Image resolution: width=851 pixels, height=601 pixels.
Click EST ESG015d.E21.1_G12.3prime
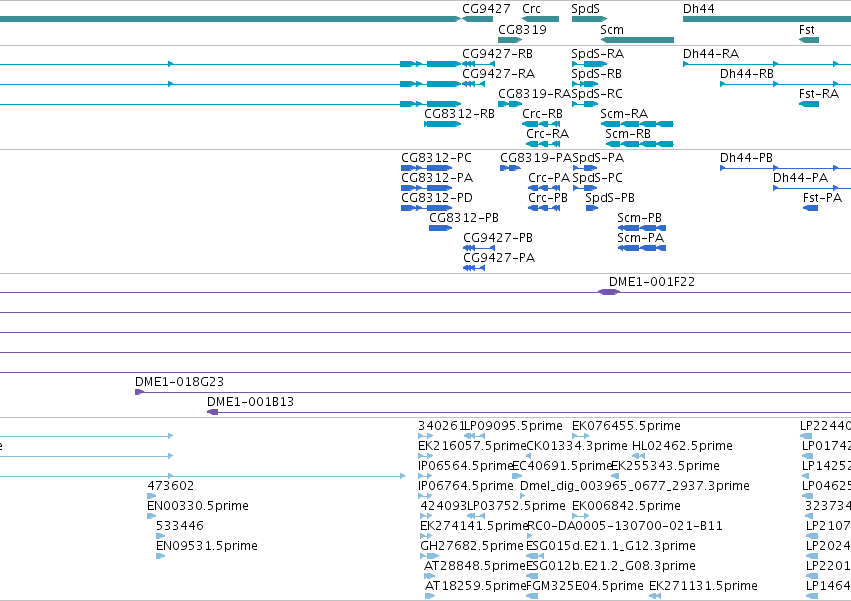click(x=611, y=547)
